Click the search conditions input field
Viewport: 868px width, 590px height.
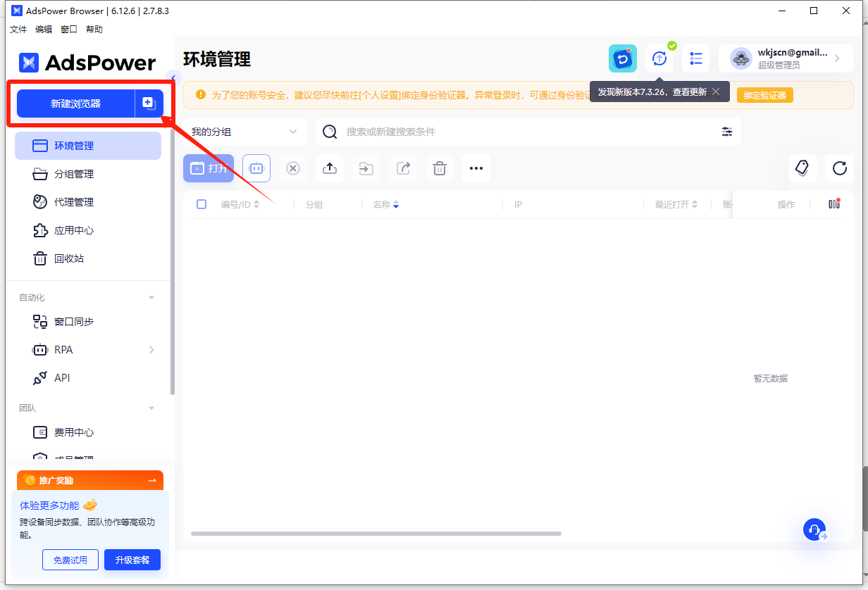(x=528, y=132)
